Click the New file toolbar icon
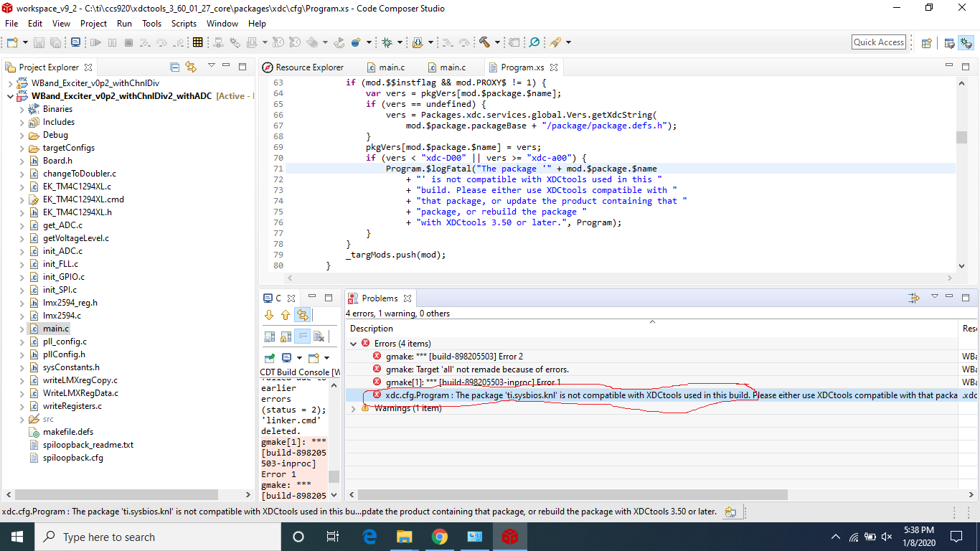980x551 pixels. pos(12,42)
